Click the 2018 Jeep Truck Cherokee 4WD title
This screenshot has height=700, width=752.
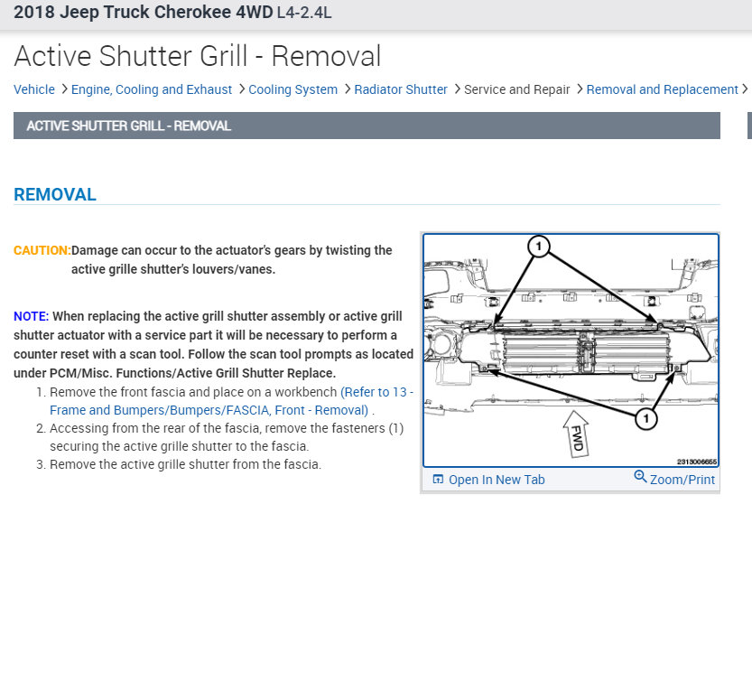pyautogui.click(x=143, y=12)
